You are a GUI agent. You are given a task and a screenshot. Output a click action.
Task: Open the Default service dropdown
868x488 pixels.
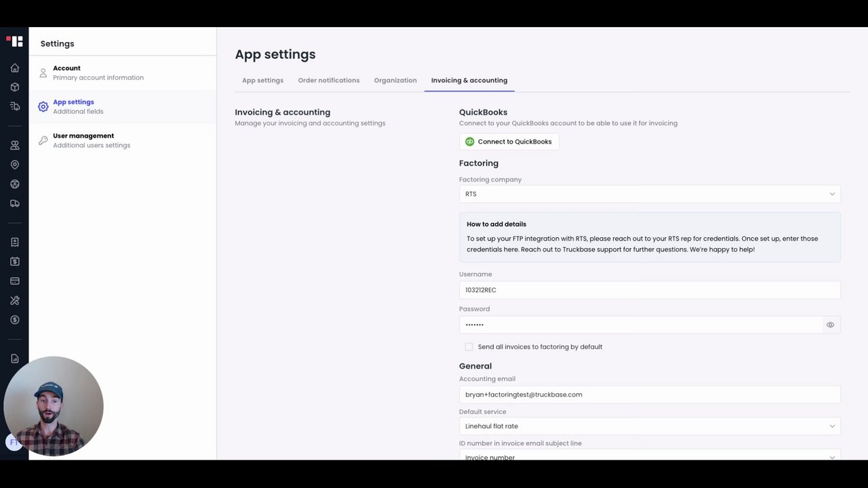649,426
